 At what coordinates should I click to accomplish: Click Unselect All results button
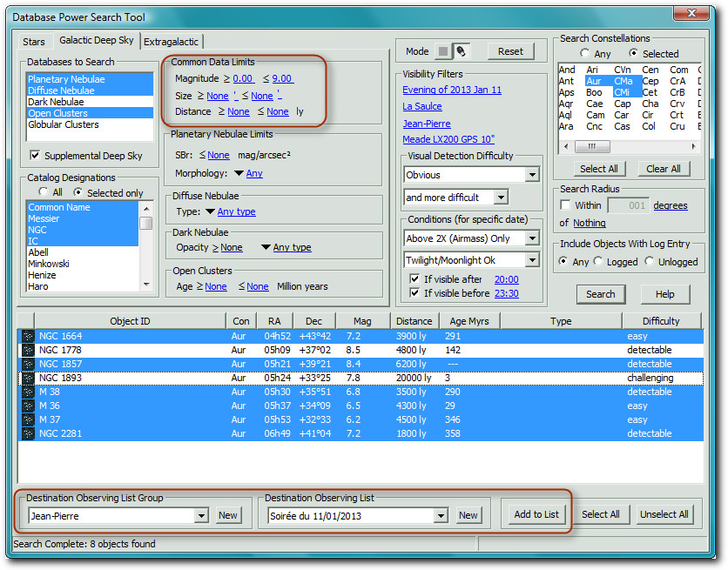click(x=664, y=514)
